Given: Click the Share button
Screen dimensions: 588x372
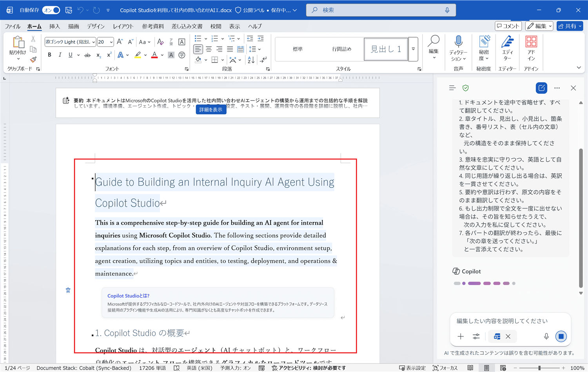Looking at the screenshot, I should tap(570, 26).
